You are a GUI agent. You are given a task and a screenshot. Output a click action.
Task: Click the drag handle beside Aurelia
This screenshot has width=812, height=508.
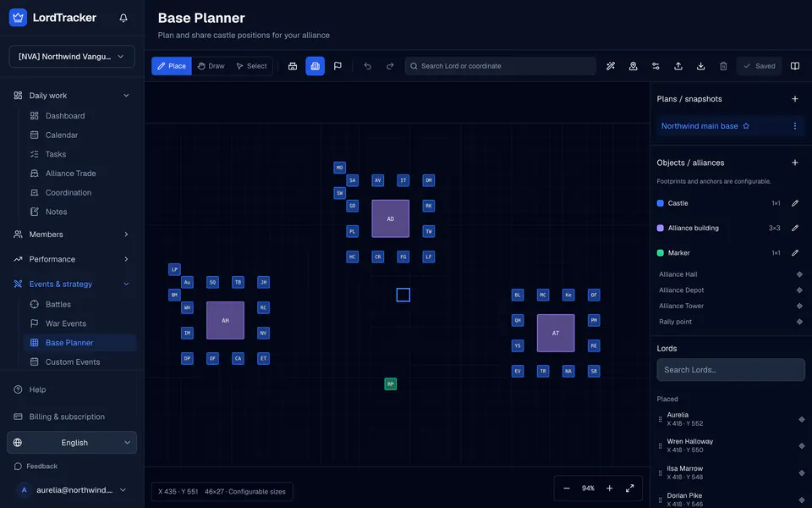coord(660,419)
